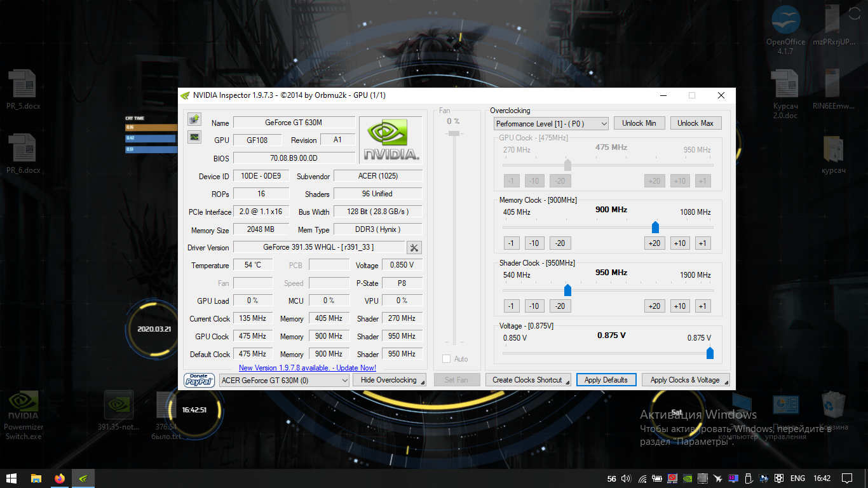Click -1 under Shader Clock
868x488 pixels.
click(x=512, y=306)
